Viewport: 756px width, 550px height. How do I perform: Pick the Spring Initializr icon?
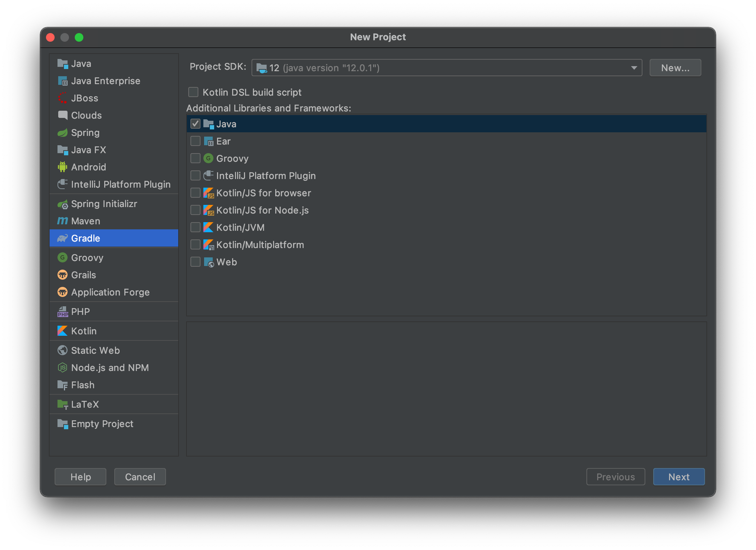(63, 204)
